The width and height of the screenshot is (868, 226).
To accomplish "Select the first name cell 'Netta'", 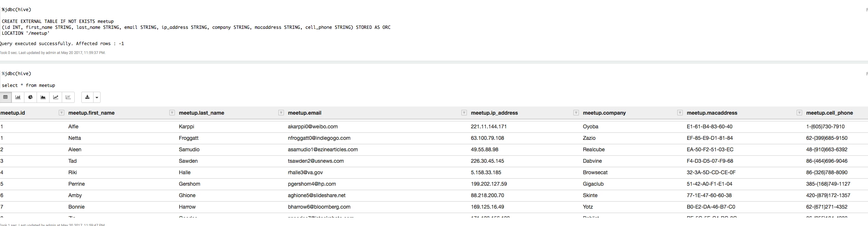I will click(75, 138).
